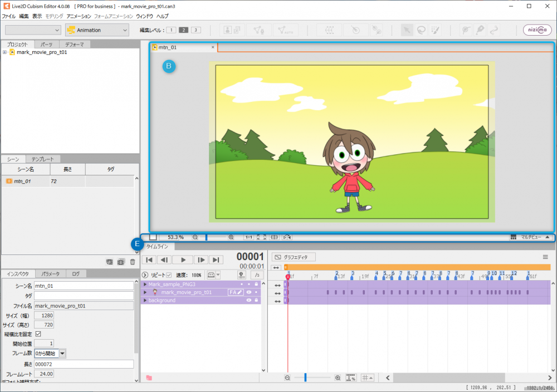The image size is (557, 392).
Task: Open the nizima button in the toolbar
Action: [537, 30]
